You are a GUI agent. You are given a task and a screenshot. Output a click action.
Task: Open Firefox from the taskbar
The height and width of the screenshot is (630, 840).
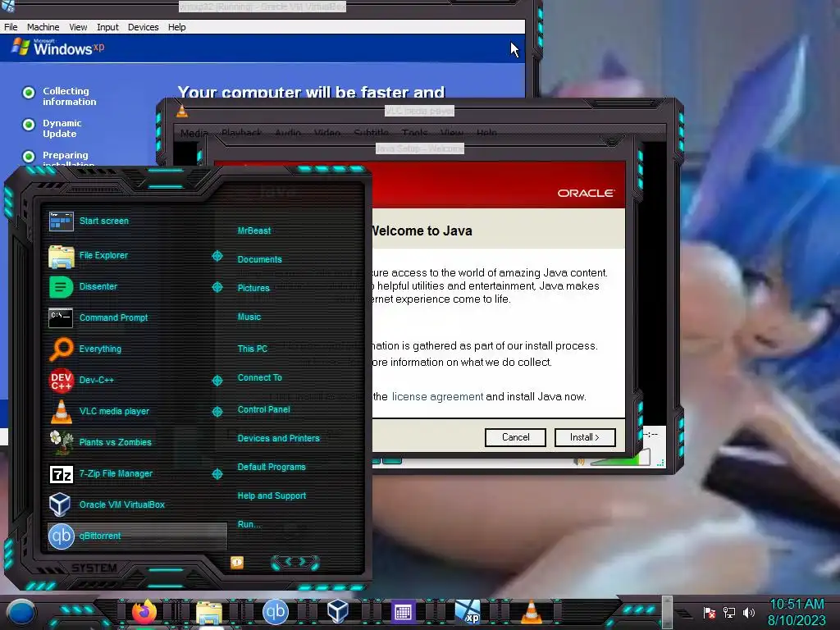coord(144,612)
